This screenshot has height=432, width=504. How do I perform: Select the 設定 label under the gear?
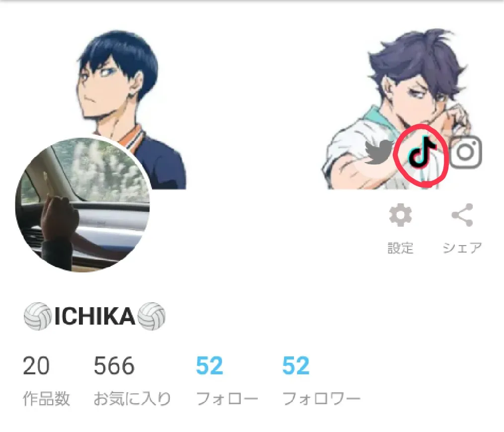click(x=400, y=248)
